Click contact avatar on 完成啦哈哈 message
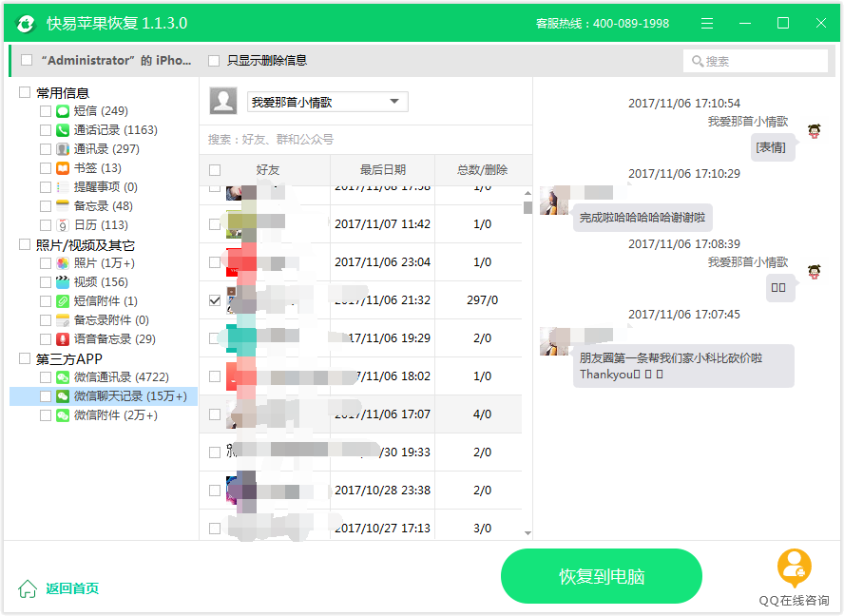Image resolution: width=844 pixels, height=616 pixels. tap(554, 201)
